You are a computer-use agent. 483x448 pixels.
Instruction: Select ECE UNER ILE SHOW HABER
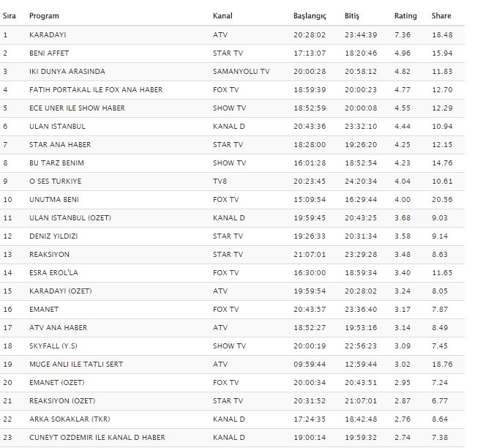[77, 108]
